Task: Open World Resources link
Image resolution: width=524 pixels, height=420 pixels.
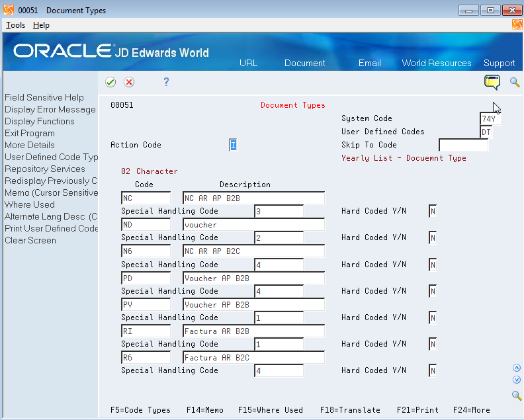Action: (437, 63)
